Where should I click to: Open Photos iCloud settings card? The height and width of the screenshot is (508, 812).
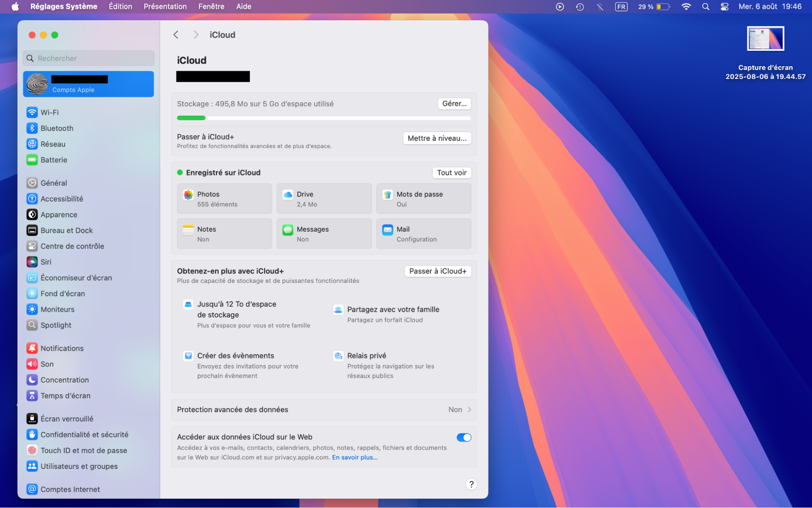224,198
